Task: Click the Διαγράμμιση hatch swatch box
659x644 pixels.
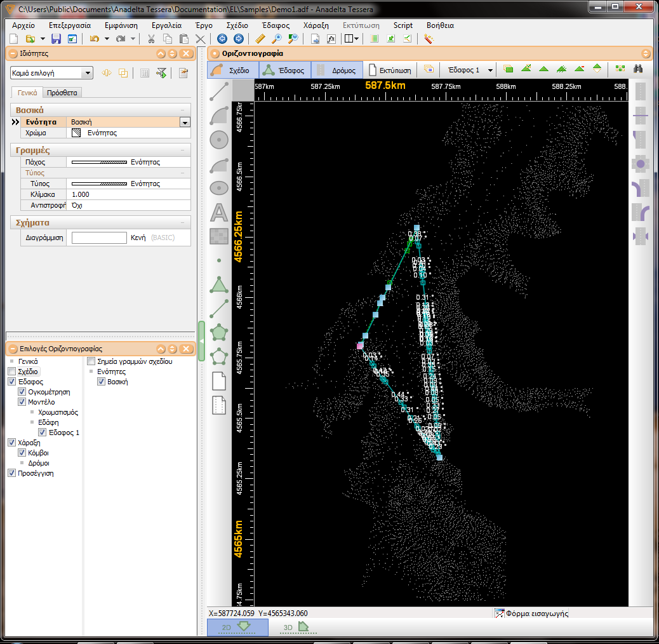Action: 99,238
